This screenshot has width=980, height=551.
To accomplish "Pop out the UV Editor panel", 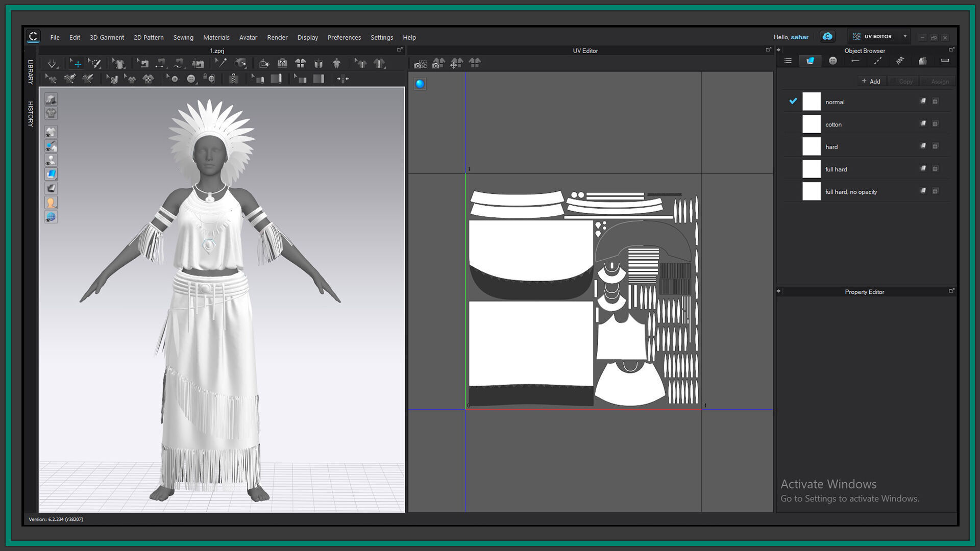I will point(768,49).
